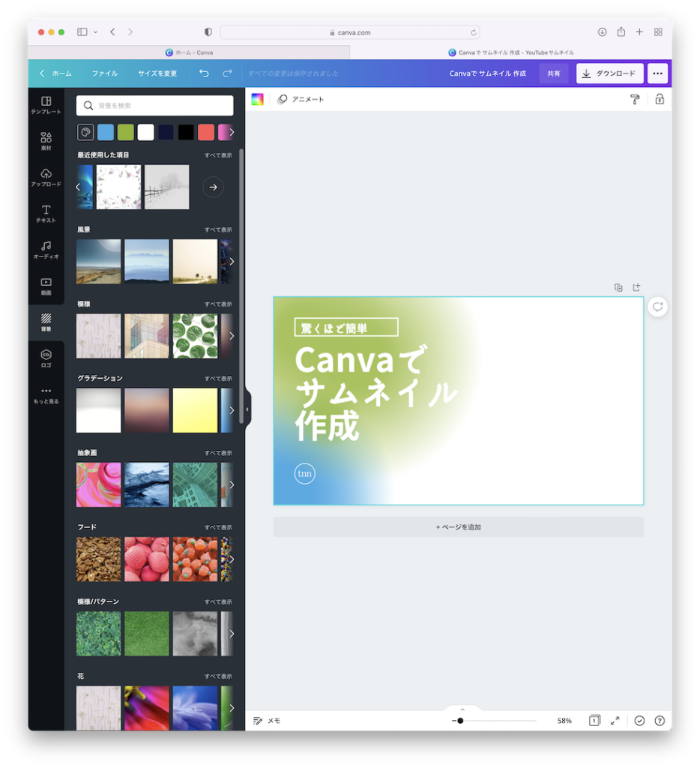Viewport: 700px width, 768px height.
Task: Open the ファイル (File) menu
Action: tap(105, 73)
